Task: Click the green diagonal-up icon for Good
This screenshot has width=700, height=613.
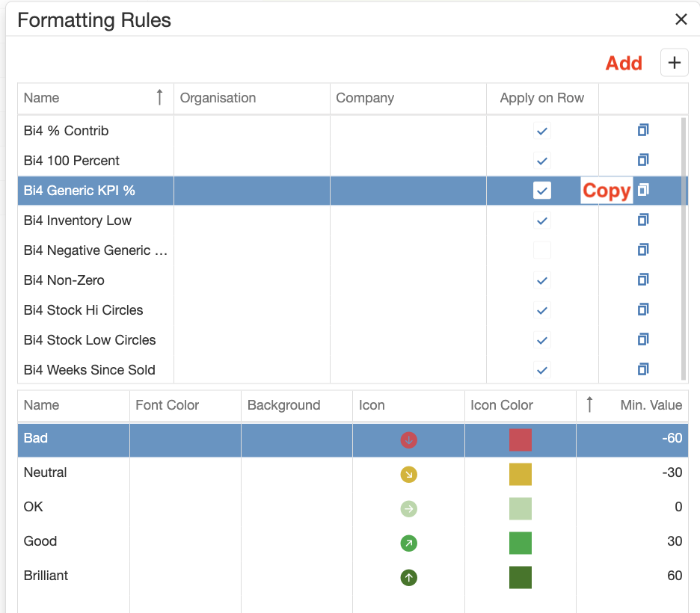Action: (x=408, y=543)
